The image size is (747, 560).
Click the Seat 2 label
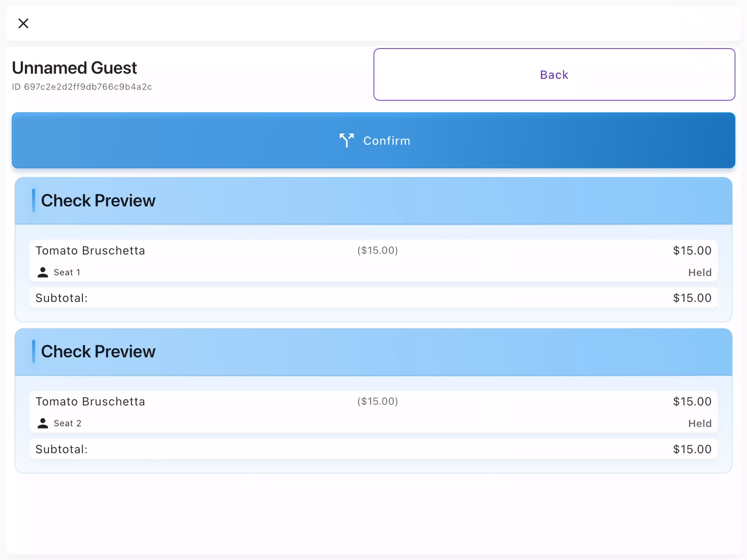tap(67, 423)
